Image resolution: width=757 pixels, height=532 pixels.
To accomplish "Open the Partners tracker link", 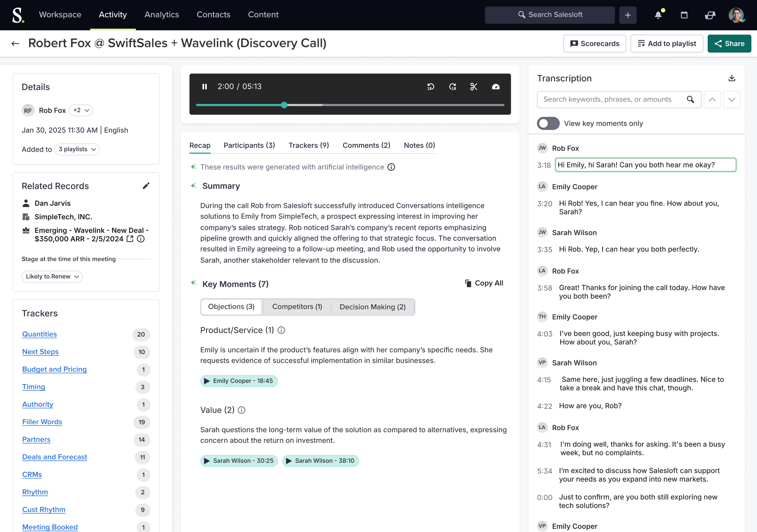I will coord(36,439).
